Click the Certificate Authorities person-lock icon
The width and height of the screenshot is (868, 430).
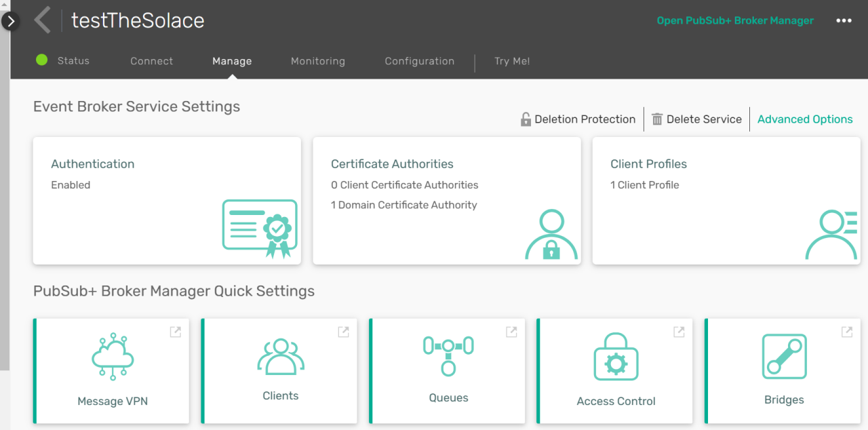551,235
